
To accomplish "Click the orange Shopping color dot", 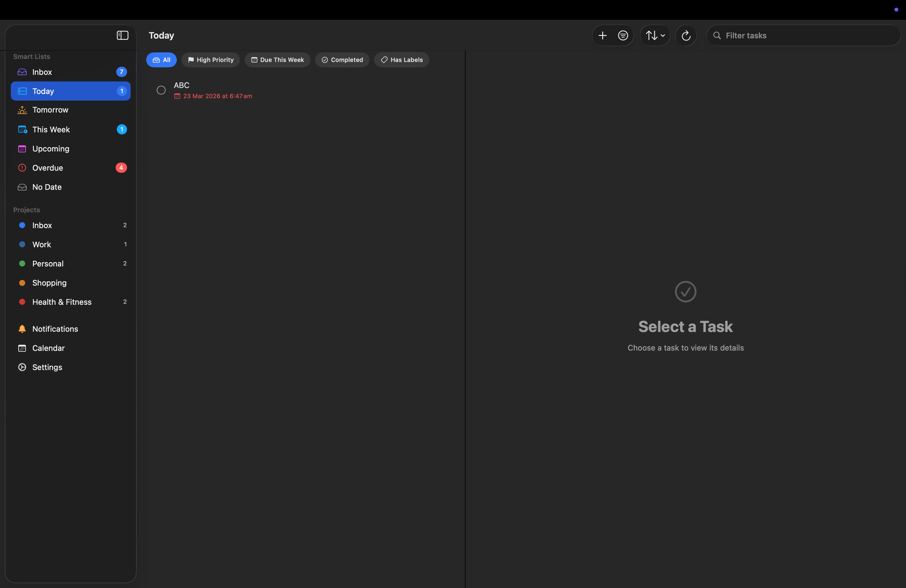I will coord(22,283).
